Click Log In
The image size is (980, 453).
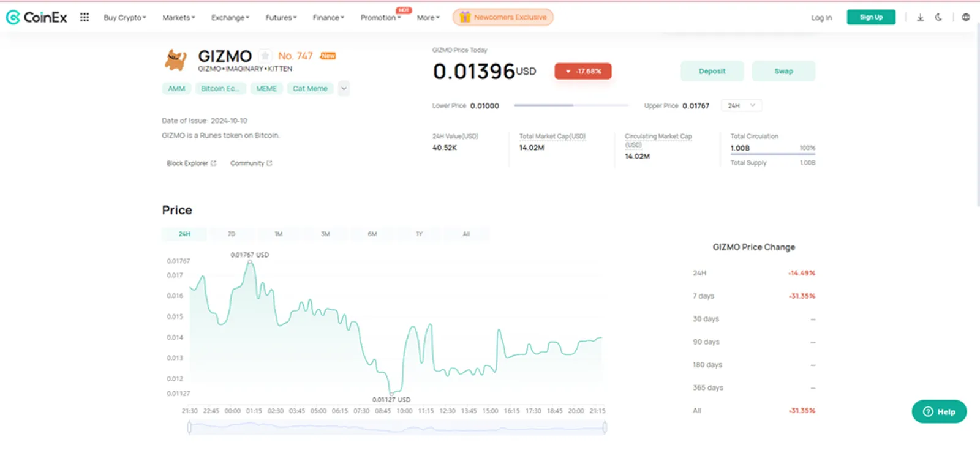(x=821, y=18)
